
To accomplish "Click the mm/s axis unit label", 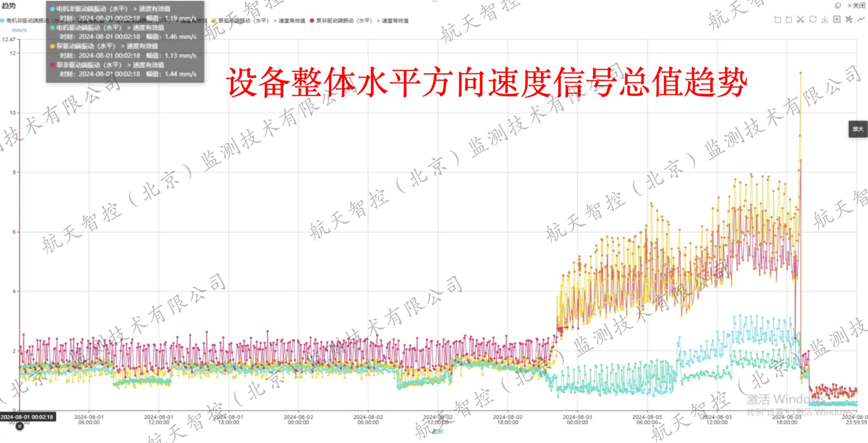I will coord(19,30).
